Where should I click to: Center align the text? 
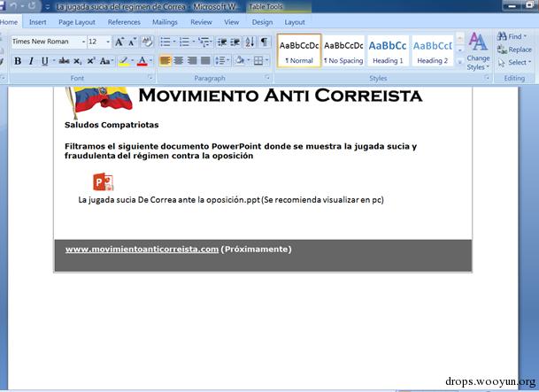point(179,61)
